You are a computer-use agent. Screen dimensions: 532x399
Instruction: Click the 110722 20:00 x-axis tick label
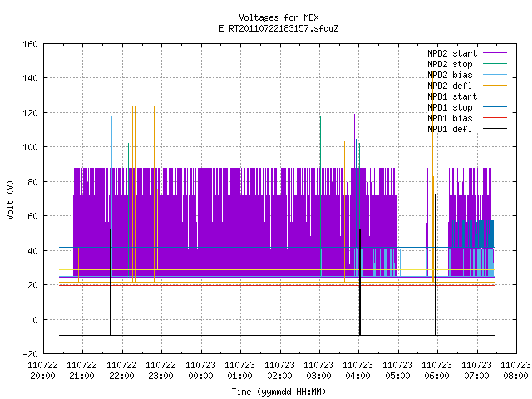pos(42,371)
